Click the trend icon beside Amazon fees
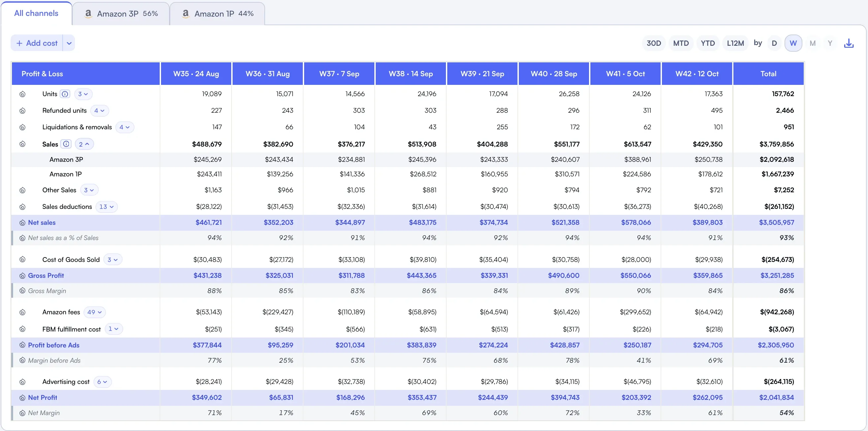The image size is (868, 431). [x=22, y=312]
